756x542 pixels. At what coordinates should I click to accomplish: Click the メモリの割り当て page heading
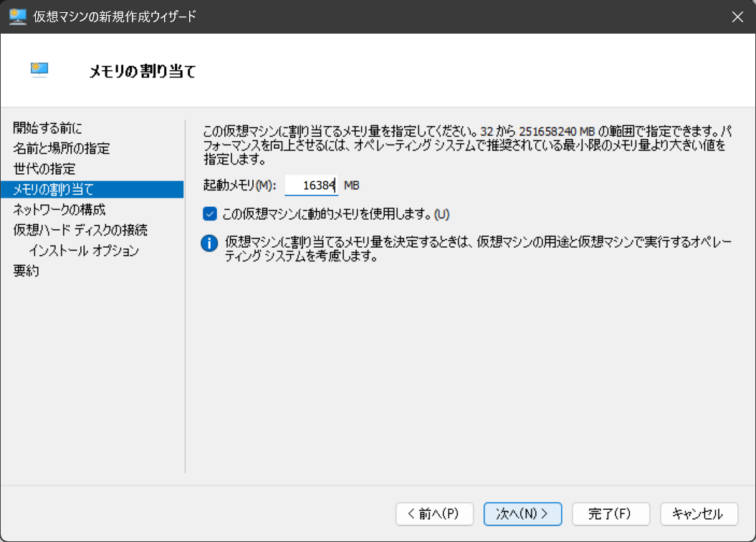pos(143,71)
